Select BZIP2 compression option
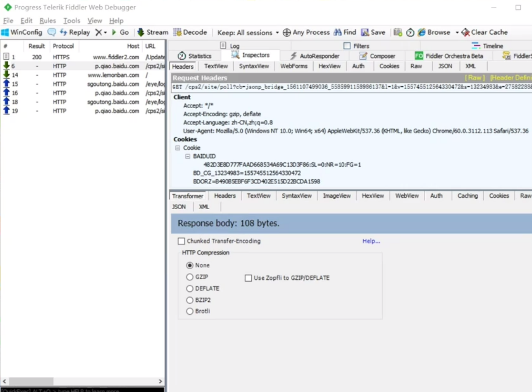The width and height of the screenshot is (532, 392). [x=190, y=300]
